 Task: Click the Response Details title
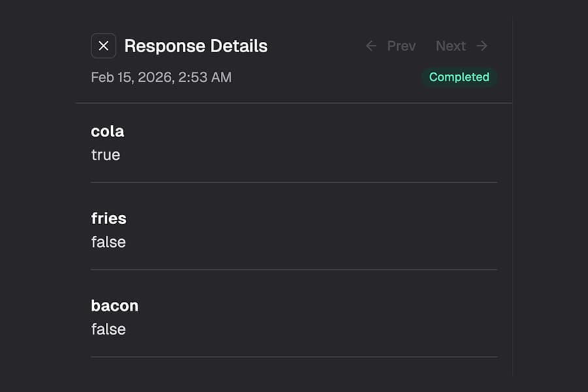point(196,46)
